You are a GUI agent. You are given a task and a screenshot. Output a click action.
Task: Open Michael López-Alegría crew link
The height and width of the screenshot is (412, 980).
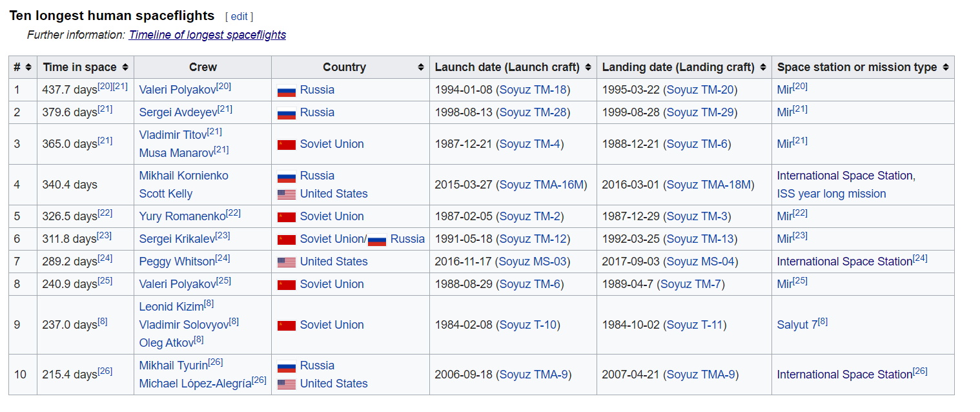point(195,384)
